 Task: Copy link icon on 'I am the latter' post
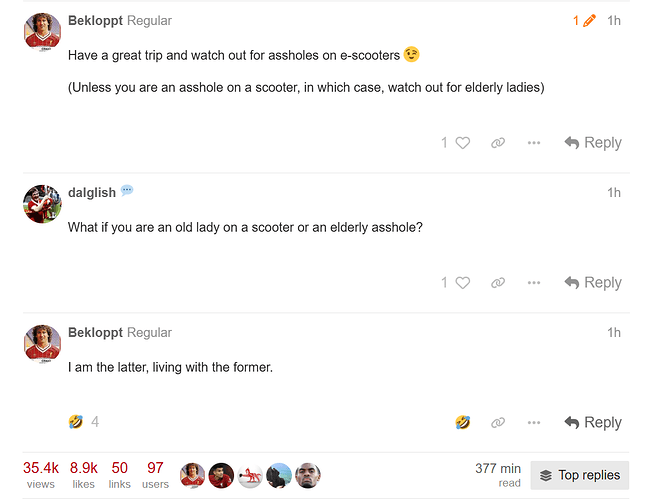(498, 422)
